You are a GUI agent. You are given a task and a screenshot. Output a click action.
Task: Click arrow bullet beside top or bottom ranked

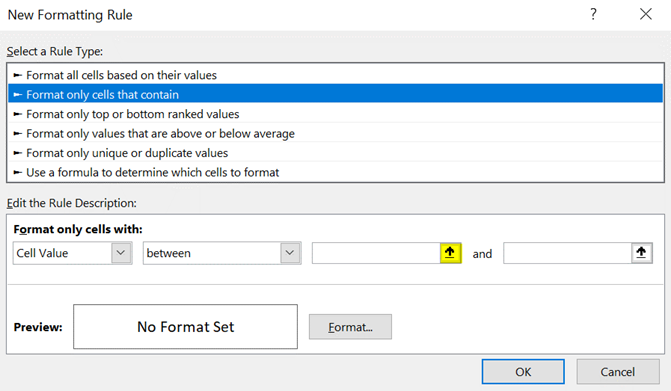coord(18,114)
